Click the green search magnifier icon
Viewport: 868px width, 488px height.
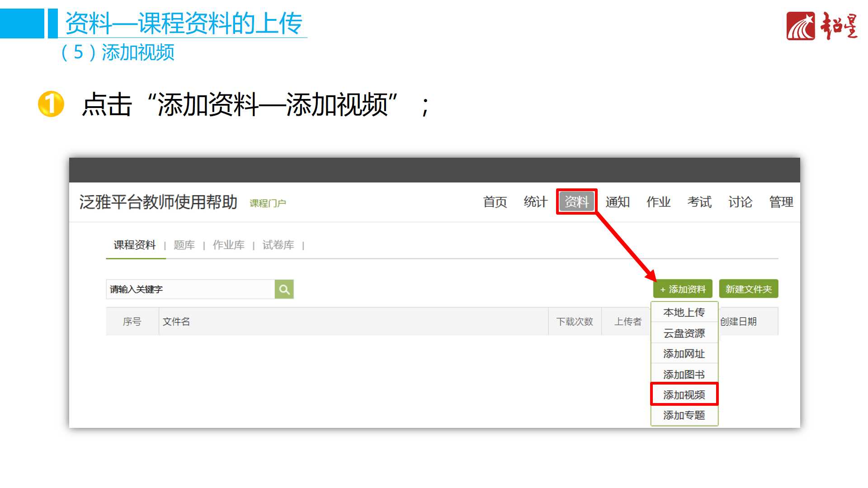click(x=284, y=289)
